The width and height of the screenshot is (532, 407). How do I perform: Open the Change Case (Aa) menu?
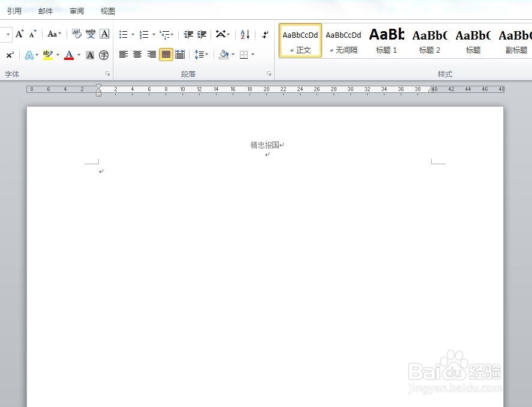[55, 34]
